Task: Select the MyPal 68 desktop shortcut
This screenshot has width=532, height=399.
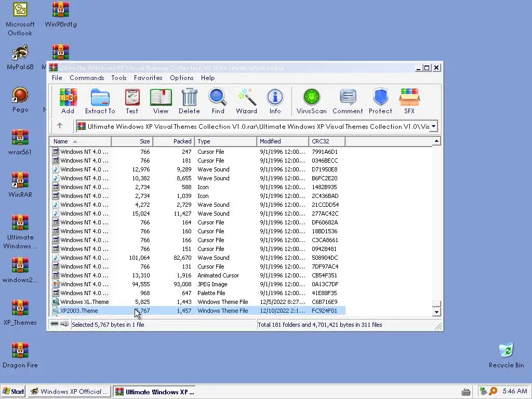Action: pyautogui.click(x=20, y=58)
